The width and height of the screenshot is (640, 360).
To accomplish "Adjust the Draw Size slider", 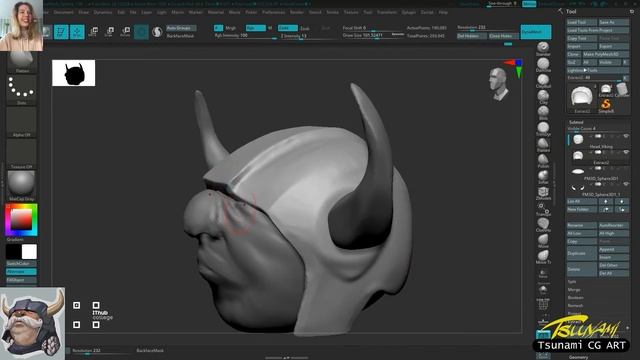I will [x=373, y=36].
